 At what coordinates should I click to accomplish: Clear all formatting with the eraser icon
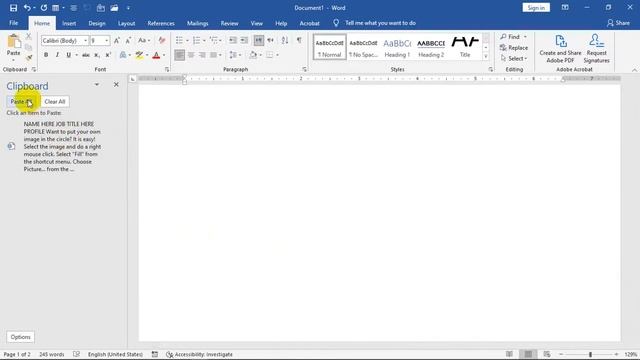click(162, 40)
